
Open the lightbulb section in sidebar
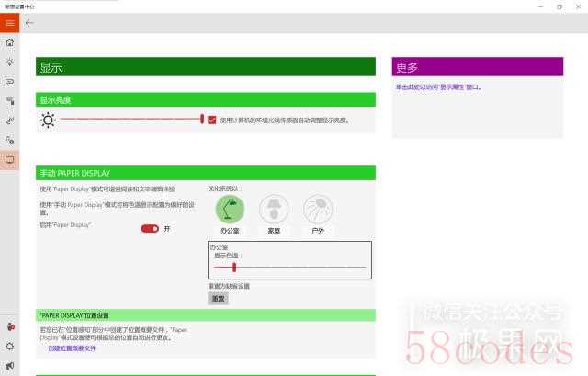click(9, 62)
